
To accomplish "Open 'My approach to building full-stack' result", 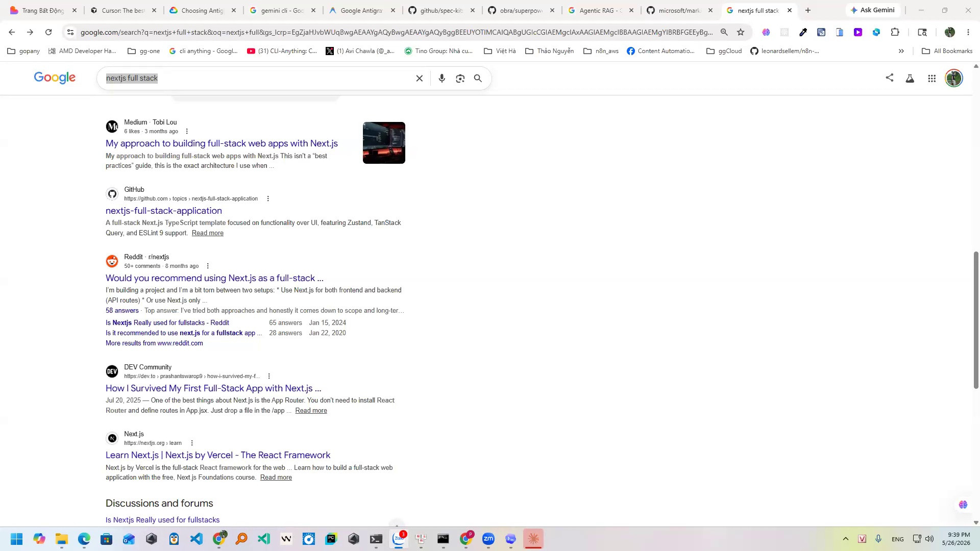I will tap(222, 144).
